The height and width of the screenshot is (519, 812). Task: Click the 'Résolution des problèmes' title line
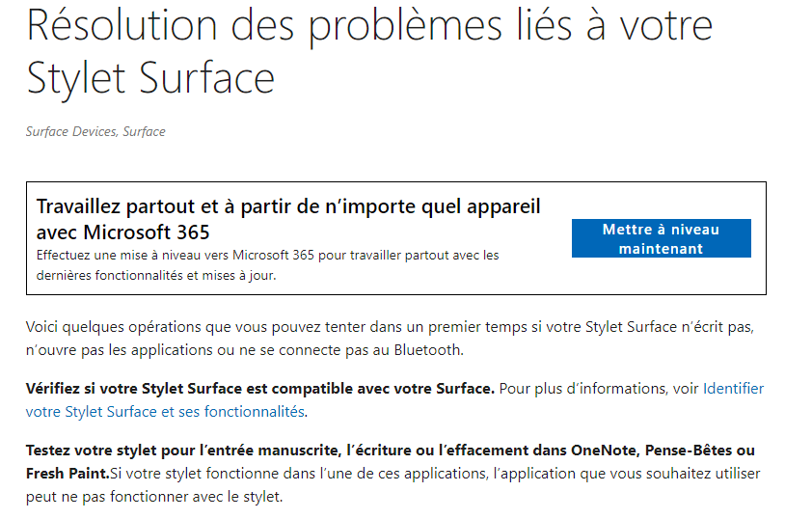369,26
